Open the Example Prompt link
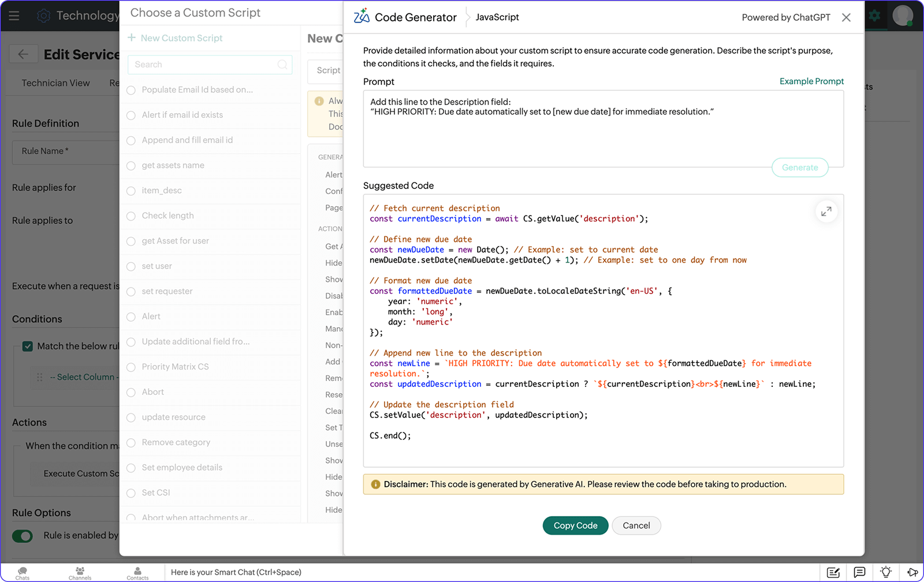Viewport: 924px width, 582px height. pos(811,81)
